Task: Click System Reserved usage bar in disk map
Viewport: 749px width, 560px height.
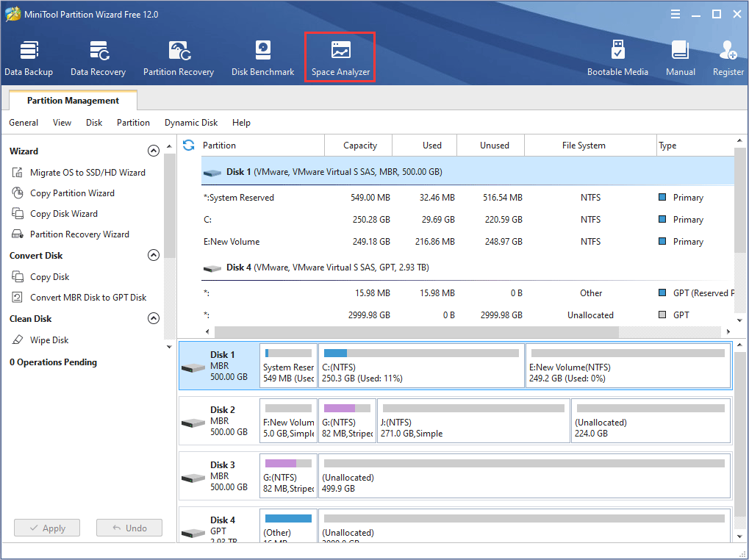Action: [x=289, y=353]
